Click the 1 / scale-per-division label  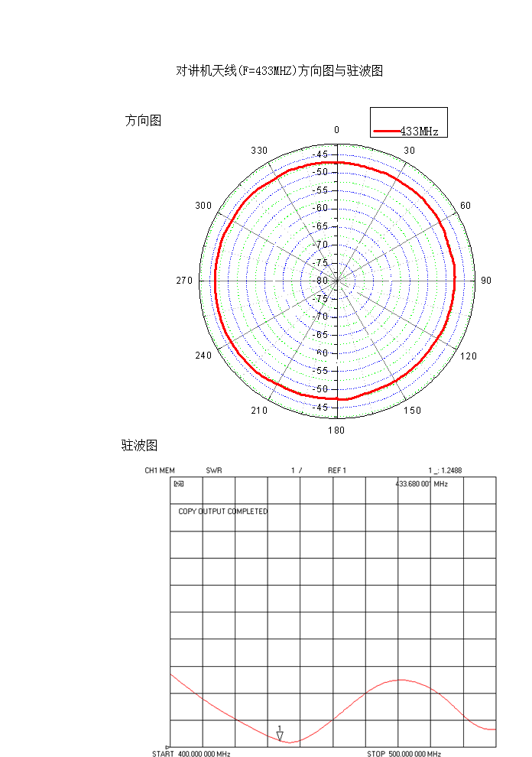pyautogui.click(x=296, y=470)
